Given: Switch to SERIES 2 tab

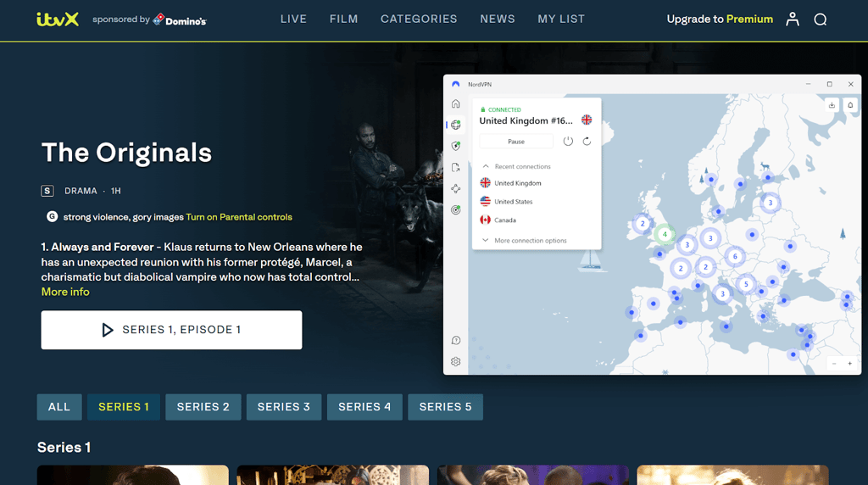Looking at the screenshot, I should [203, 407].
